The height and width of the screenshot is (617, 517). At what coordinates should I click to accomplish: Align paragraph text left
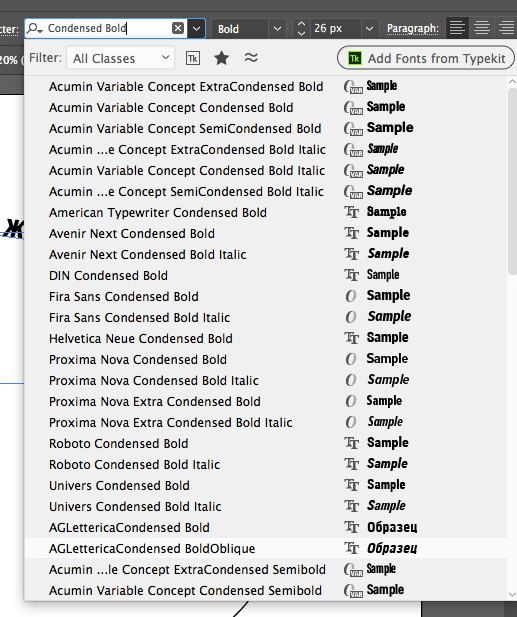pyautogui.click(x=457, y=28)
